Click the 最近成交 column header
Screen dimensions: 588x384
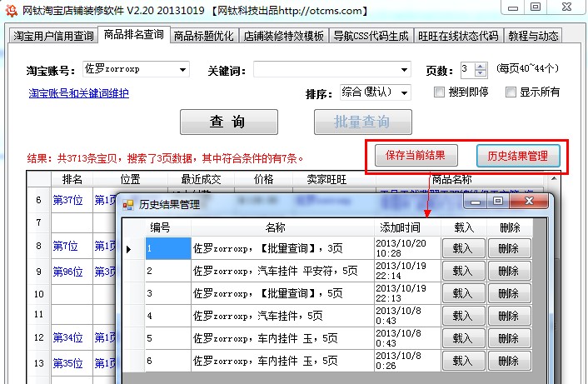coord(201,179)
